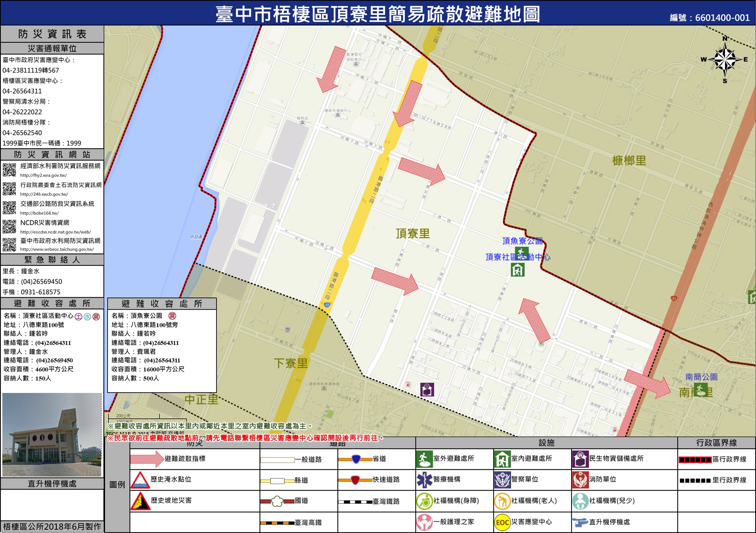Click the community center building photo
Screen dimensions: 756x533
(x=52, y=435)
